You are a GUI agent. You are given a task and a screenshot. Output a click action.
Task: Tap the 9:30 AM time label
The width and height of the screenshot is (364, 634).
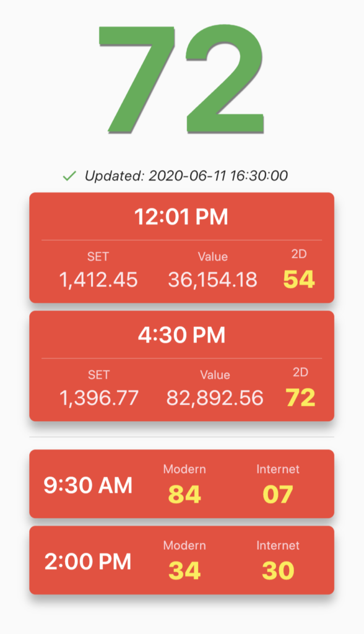(88, 485)
